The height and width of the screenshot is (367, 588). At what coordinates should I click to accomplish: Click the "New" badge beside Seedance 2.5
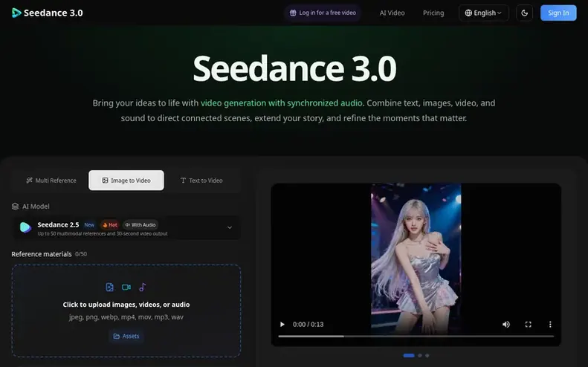click(x=89, y=225)
